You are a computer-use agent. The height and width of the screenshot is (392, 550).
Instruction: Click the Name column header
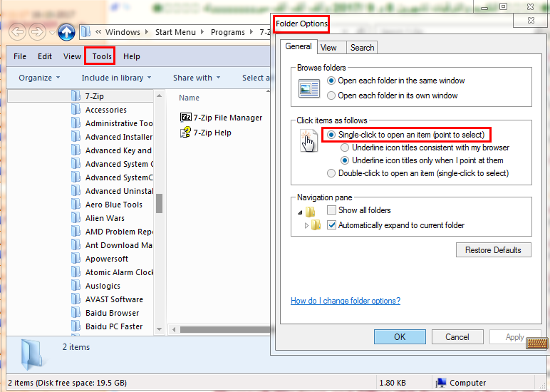(189, 98)
